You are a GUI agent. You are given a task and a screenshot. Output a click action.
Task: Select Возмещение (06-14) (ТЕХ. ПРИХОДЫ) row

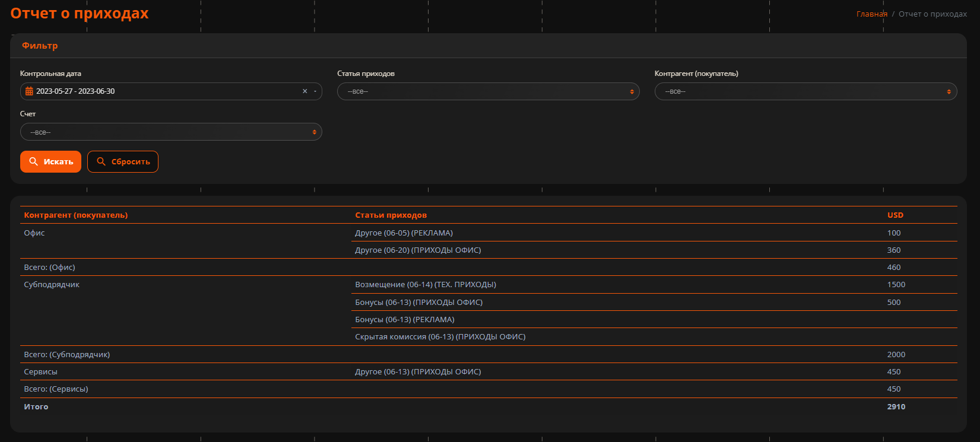[654, 284]
